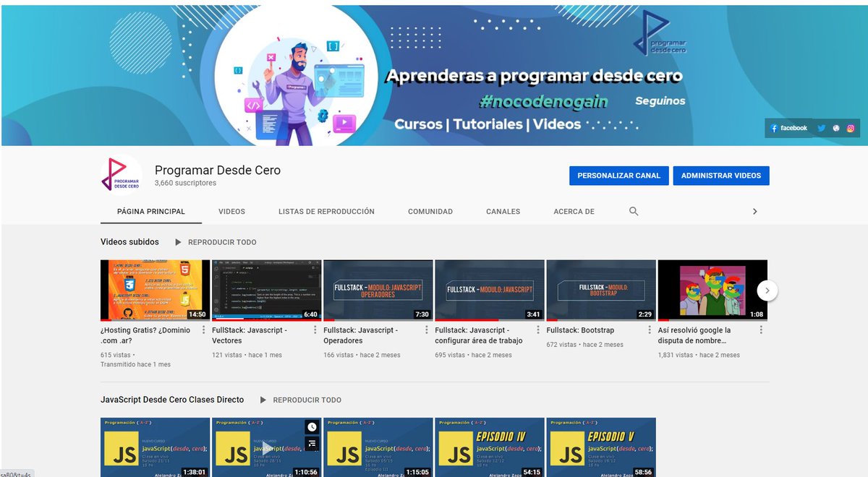Open options menu for Javascript Vectores video
868x477 pixels.
pyautogui.click(x=315, y=330)
